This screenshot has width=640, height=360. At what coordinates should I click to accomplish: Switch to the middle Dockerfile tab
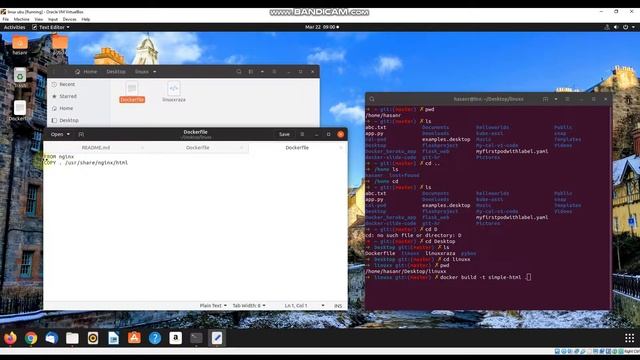[x=198, y=147]
